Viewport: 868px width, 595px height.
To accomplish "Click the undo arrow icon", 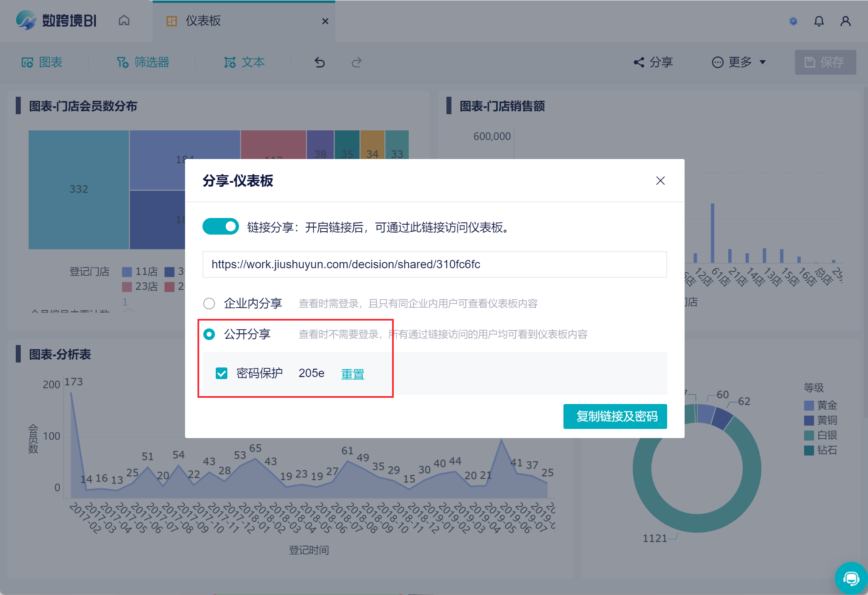I will pos(319,63).
